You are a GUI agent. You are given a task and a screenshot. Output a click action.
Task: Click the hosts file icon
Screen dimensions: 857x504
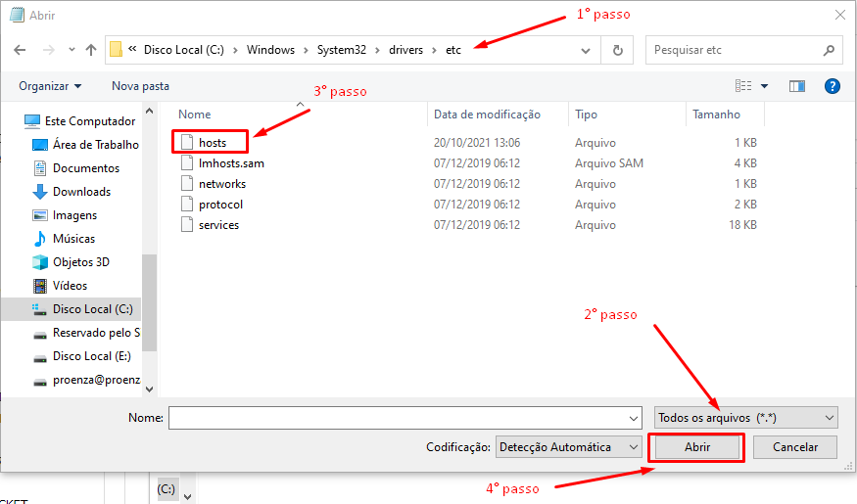click(187, 142)
